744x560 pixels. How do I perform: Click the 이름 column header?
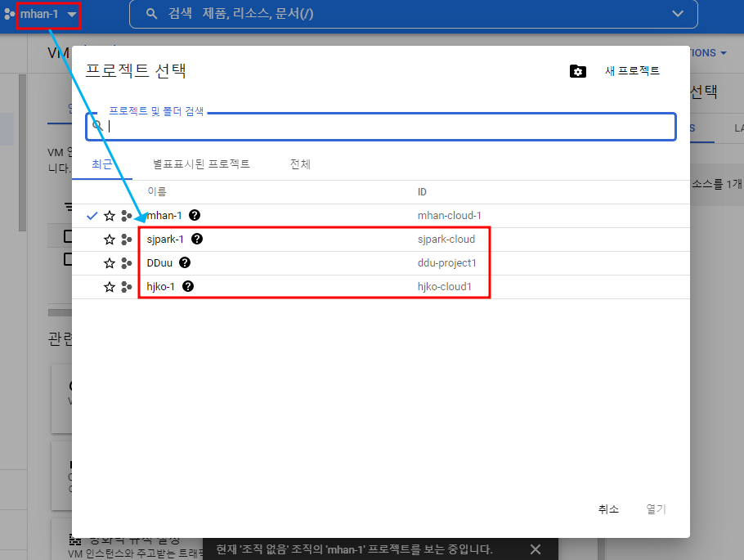[157, 192]
